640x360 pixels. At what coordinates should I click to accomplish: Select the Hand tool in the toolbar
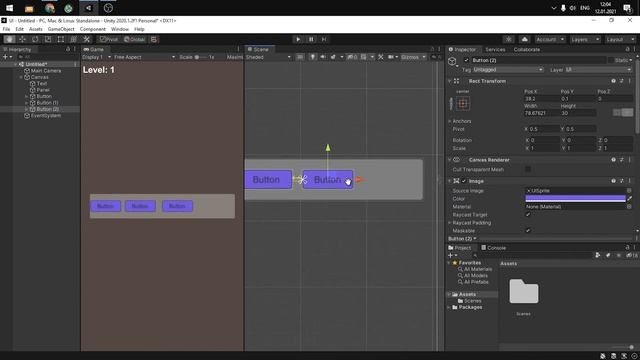[9, 39]
